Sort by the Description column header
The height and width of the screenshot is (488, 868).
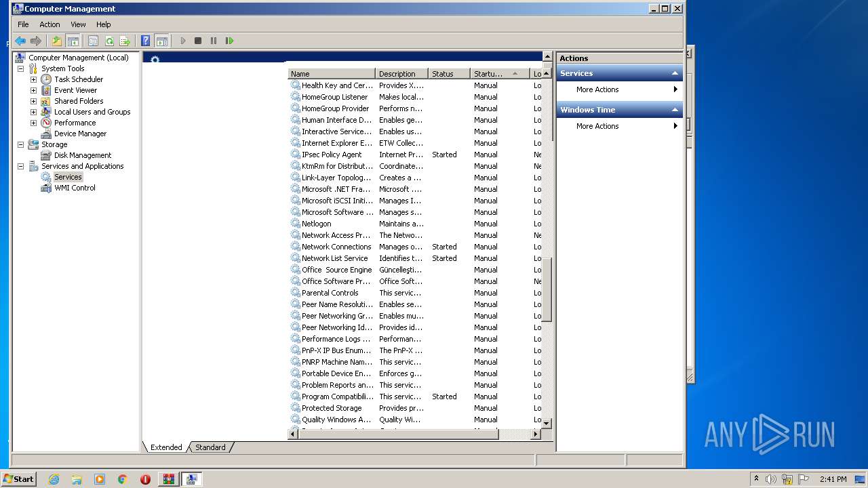click(401, 74)
